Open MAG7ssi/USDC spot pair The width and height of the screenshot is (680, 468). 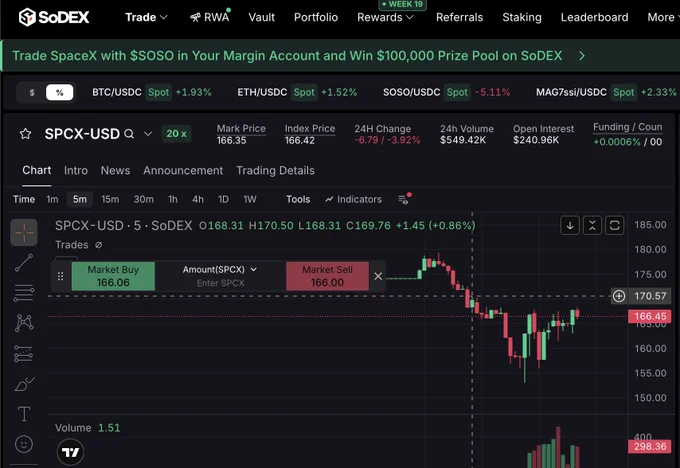click(606, 92)
